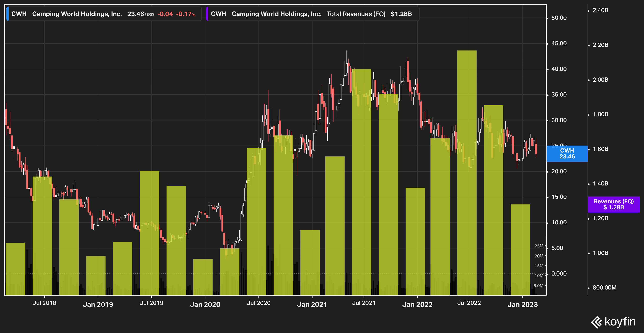Click 'Total Revenues (FQ)' legend label
This screenshot has width=644, height=333.
(x=356, y=14)
